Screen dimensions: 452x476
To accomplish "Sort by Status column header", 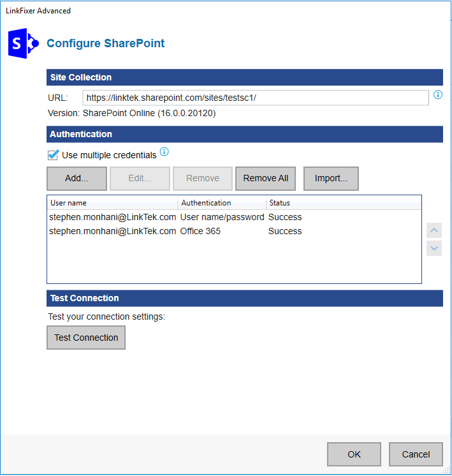I will pyautogui.click(x=344, y=203).
